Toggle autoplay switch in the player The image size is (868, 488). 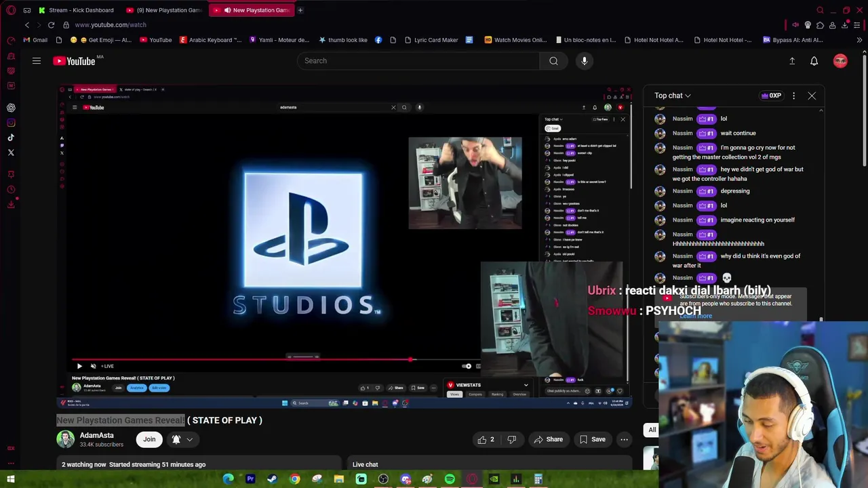(467, 366)
